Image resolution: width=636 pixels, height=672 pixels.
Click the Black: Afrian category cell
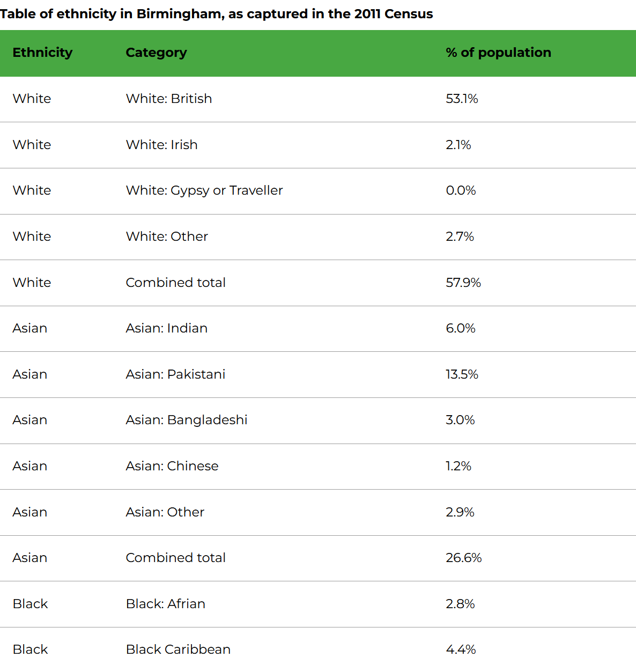tap(165, 604)
